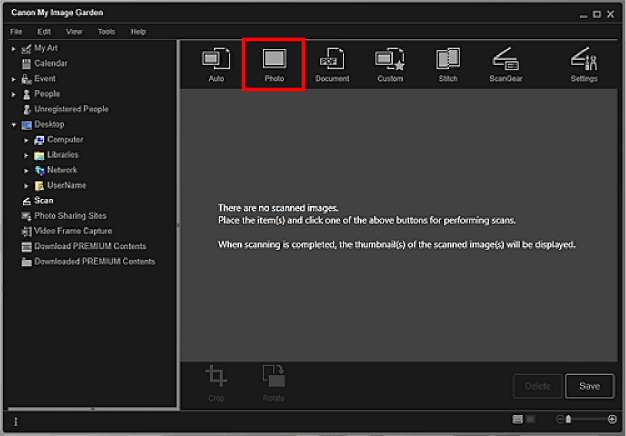This screenshot has height=436, width=626.
Task: Click the zoom in plus icon
Action: (612, 419)
